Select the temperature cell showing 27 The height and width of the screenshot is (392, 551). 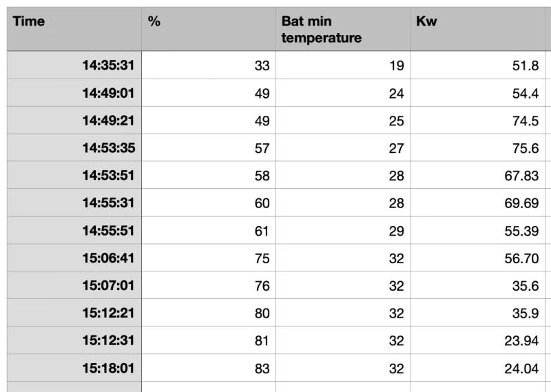[396, 148]
